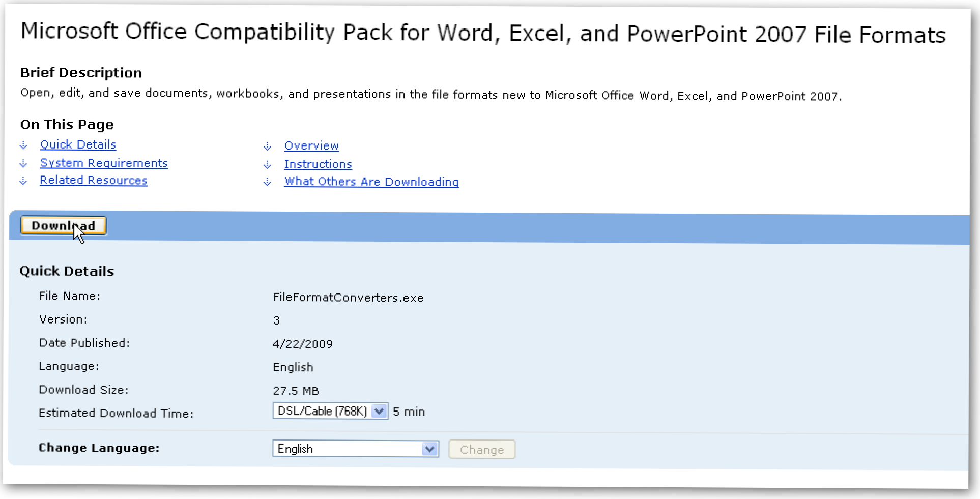
Task: Click the Change Language label
Action: [x=99, y=448]
